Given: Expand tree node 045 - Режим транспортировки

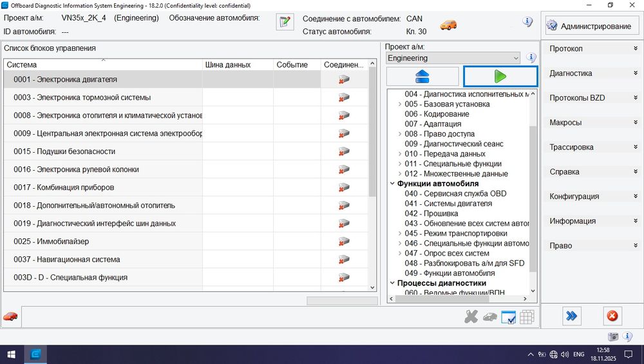Looking at the screenshot, I should pyautogui.click(x=400, y=233).
